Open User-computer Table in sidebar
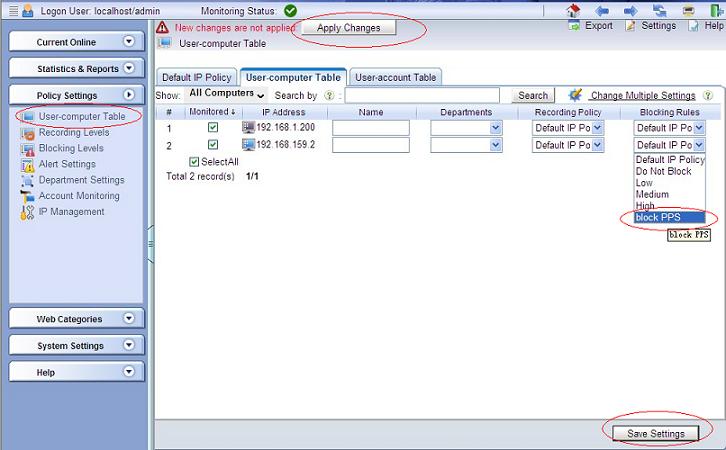The width and height of the screenshot is (726, 450). (82, 116)
